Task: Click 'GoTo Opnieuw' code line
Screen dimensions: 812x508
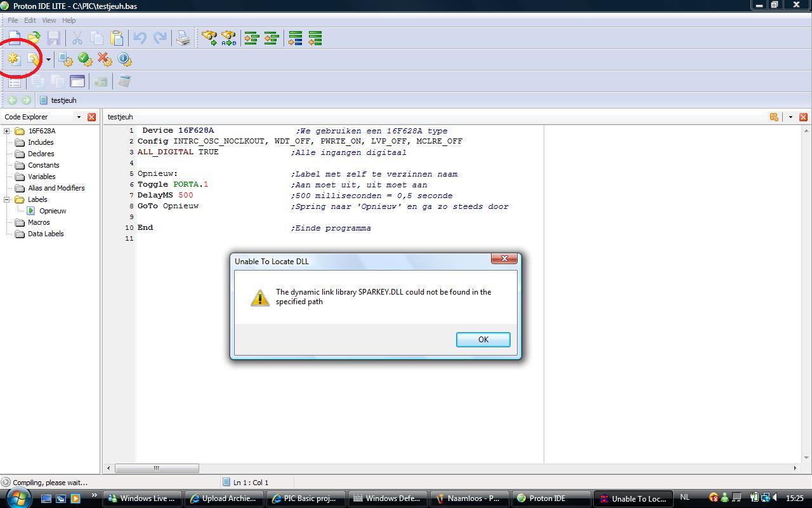Action: pos(168,206)
